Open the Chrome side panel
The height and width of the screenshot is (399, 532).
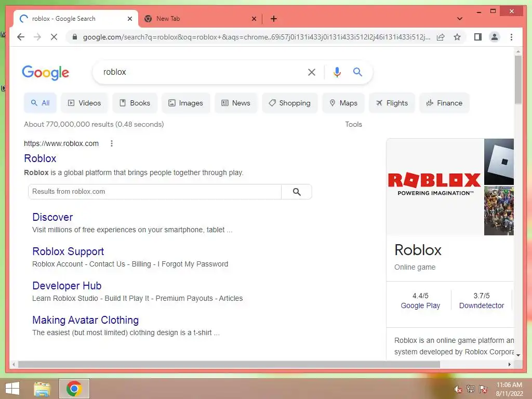click(478, 37)
